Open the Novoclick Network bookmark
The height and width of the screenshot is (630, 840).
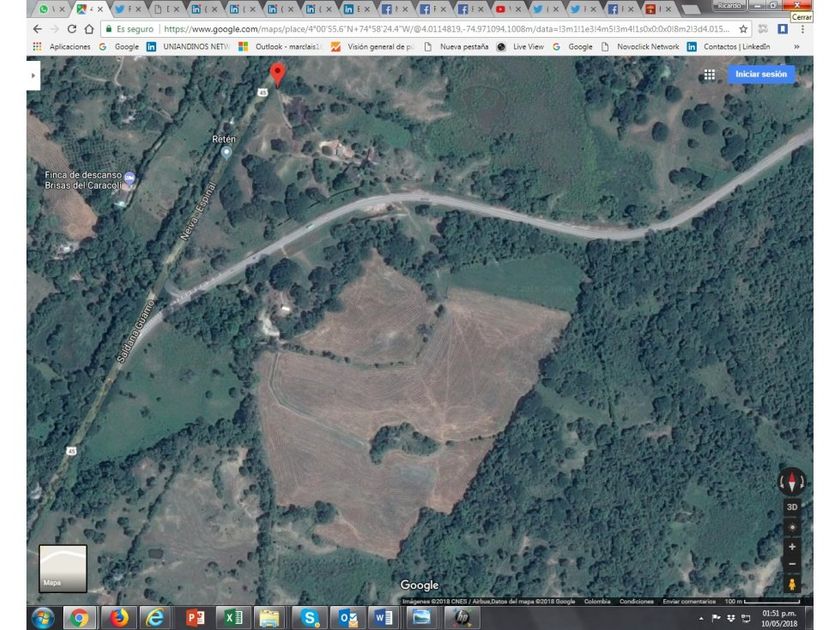coord(640,47)
